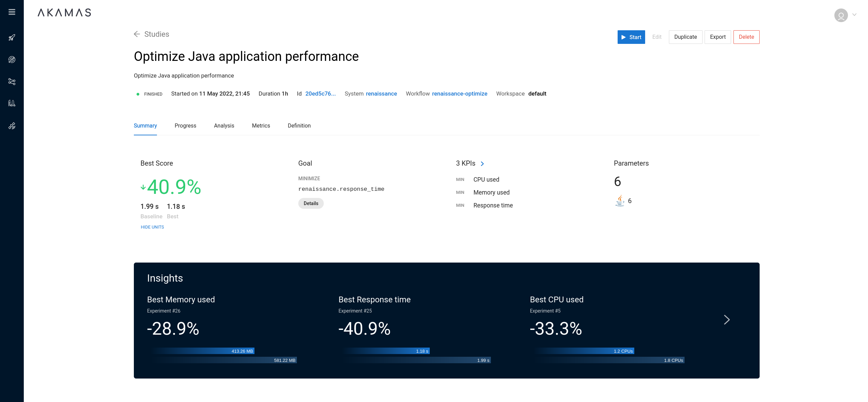Click the back arrow beside Studies
This screenshot has width=868, height=402.
(x=137, y=34)
